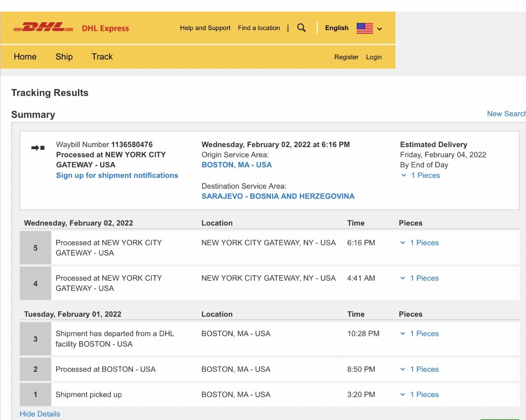This screenshot has height=420, width=526.
Task: Go to the Home menu
Action: 25,57
